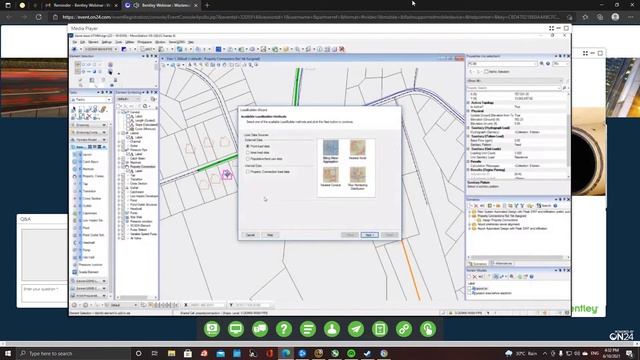Open the ON24 media player widget
Screen dimensions: 640x360
(212, 329)
